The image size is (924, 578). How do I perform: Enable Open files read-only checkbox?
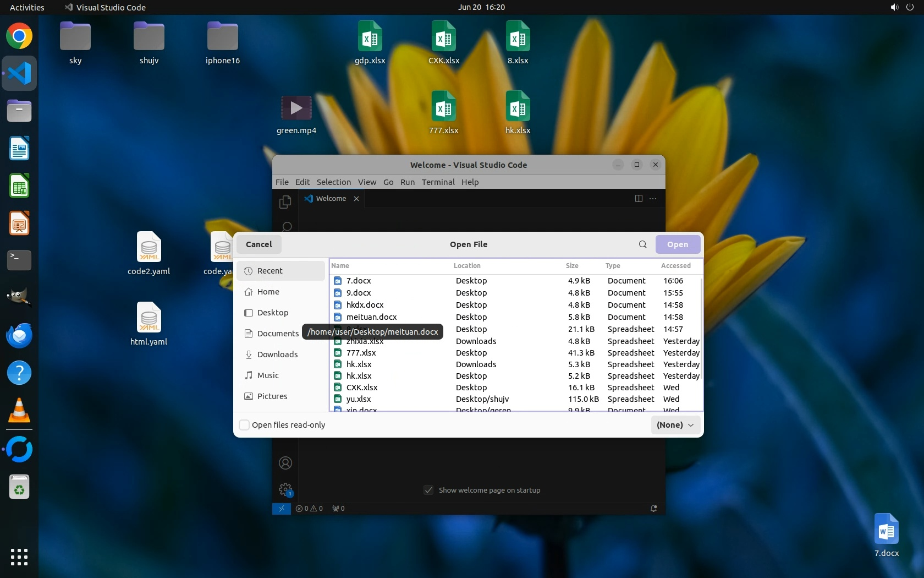(244, 425)
